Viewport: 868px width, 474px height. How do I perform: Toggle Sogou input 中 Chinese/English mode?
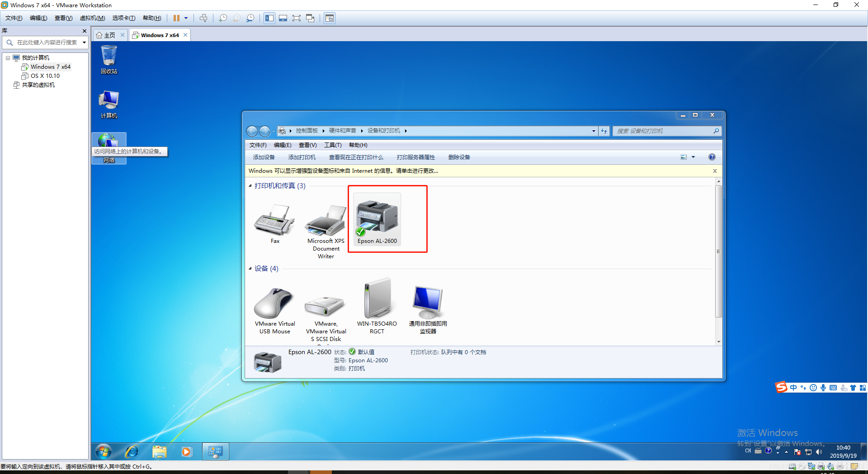tap(793, 388)
